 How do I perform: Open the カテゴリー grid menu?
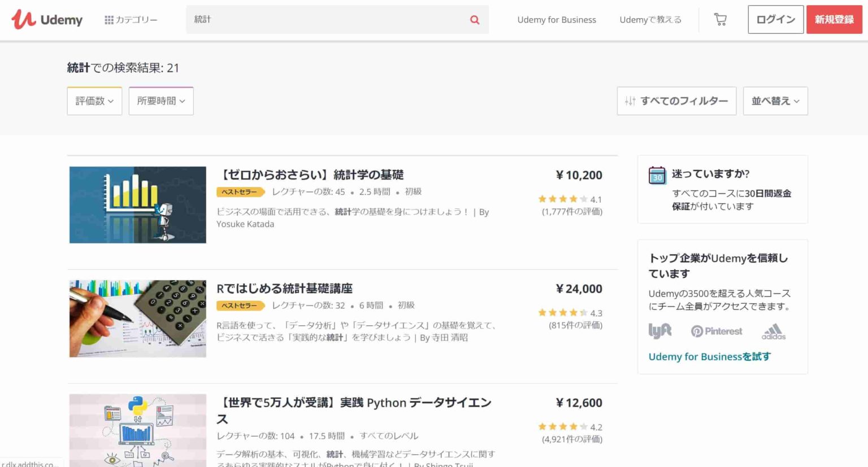point(131,20)
